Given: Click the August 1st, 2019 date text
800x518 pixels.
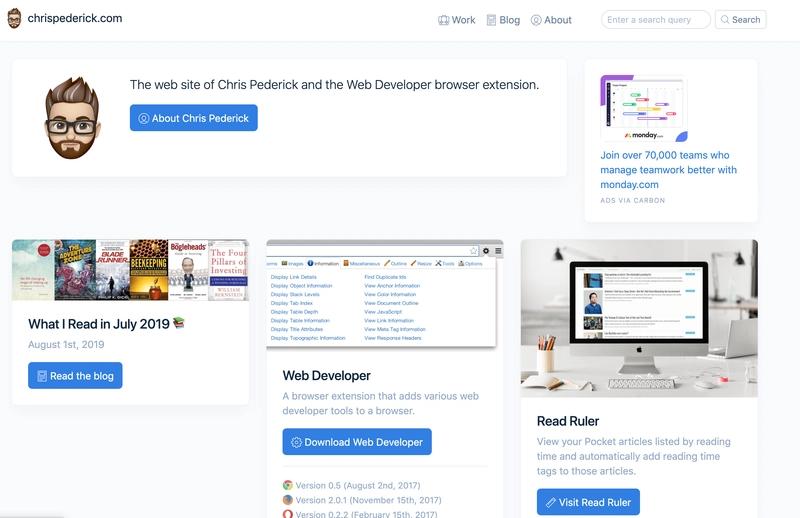Looking at the screenshot, I should [66, 344].
